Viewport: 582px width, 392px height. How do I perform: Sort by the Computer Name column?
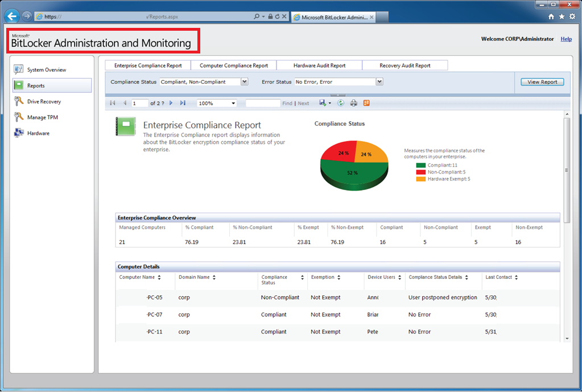(x=159, y=277)
